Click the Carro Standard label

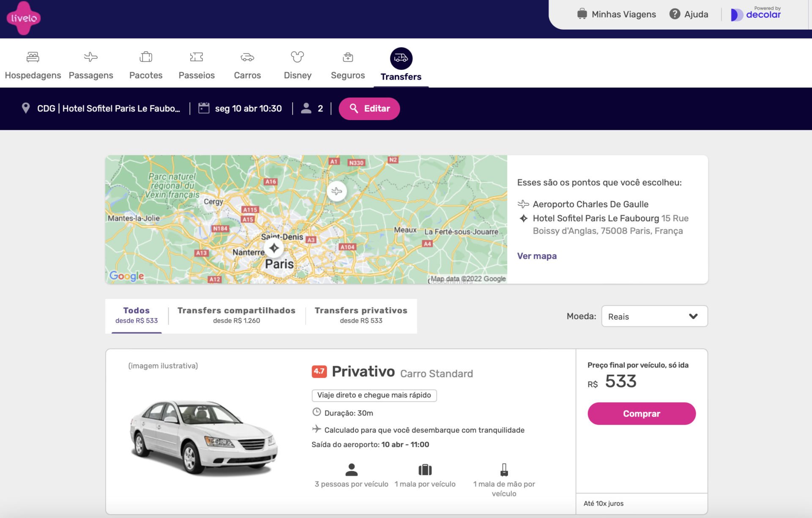click(x=436, y=374)
